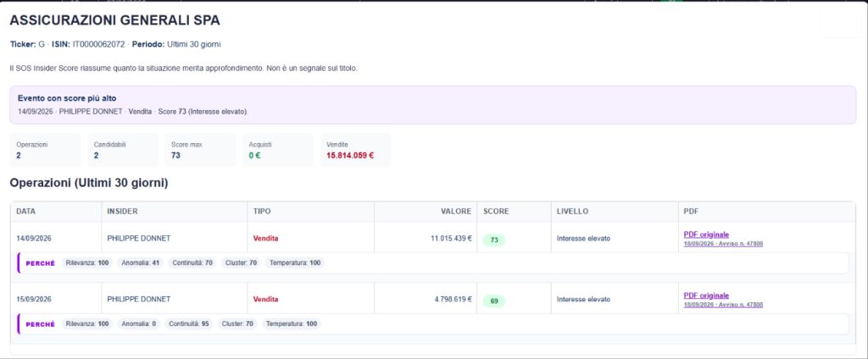Click the VALORE column header

(426, 212)
